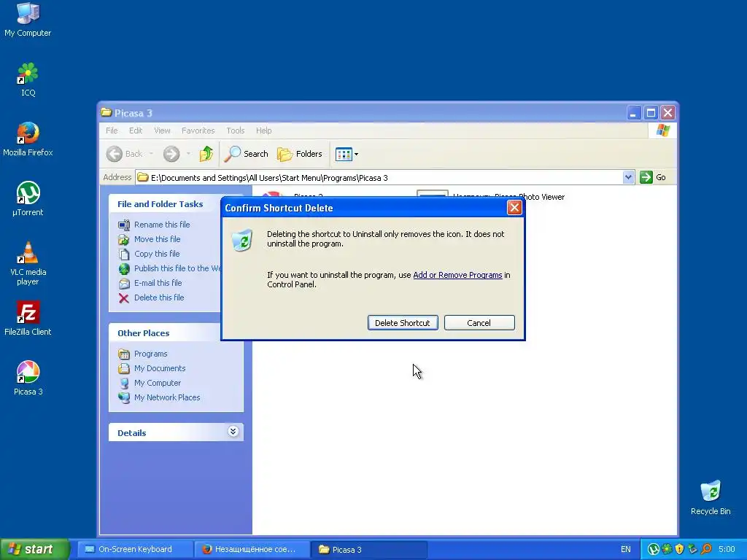Click the ICQ flower tray icon
Viewport: 747px width, 560px height.
click(667, 549)
